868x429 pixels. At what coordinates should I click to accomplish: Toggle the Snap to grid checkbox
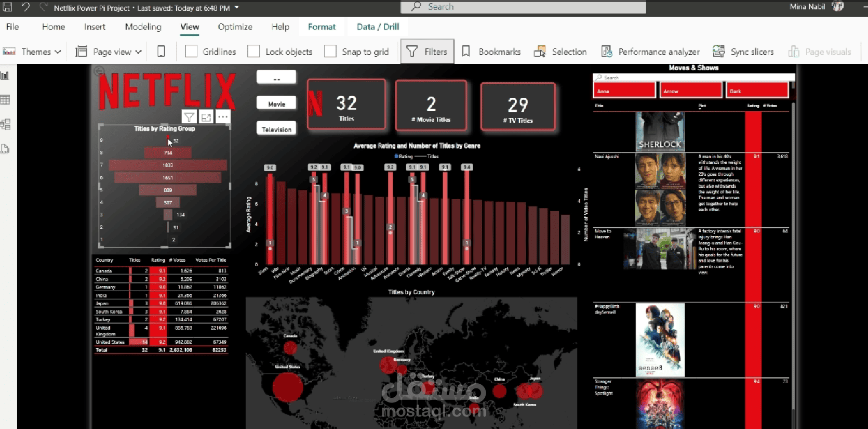point(330,51)
